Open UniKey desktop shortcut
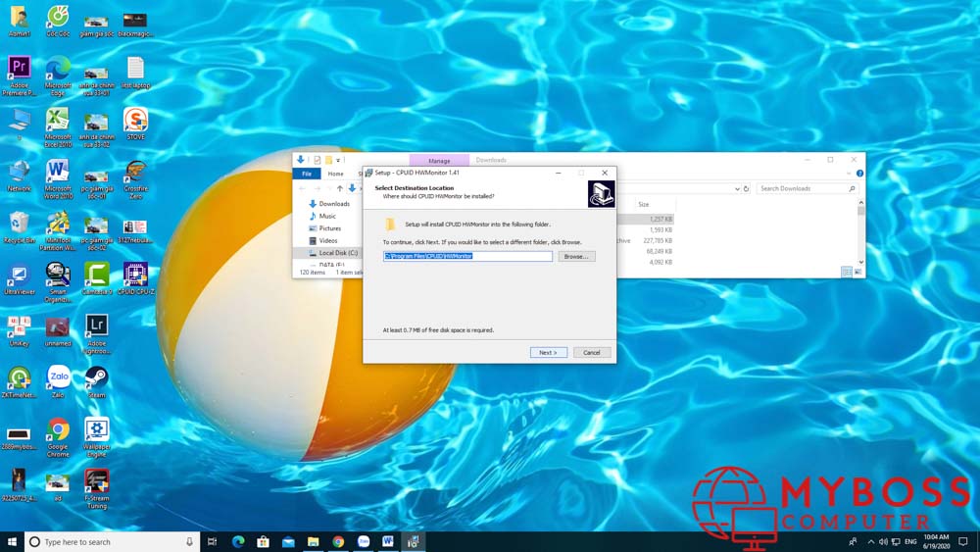 tap(19, 330)
